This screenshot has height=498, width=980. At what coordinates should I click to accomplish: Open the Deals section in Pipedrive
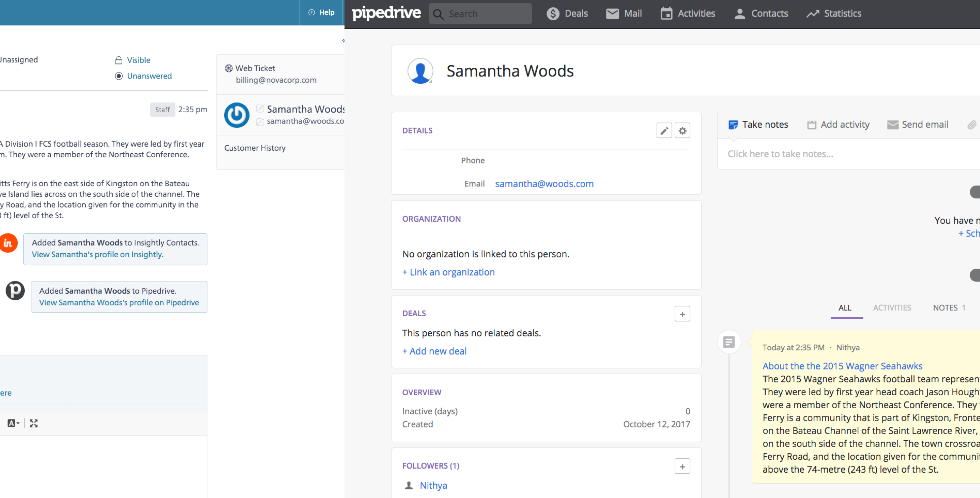point(568,13)
